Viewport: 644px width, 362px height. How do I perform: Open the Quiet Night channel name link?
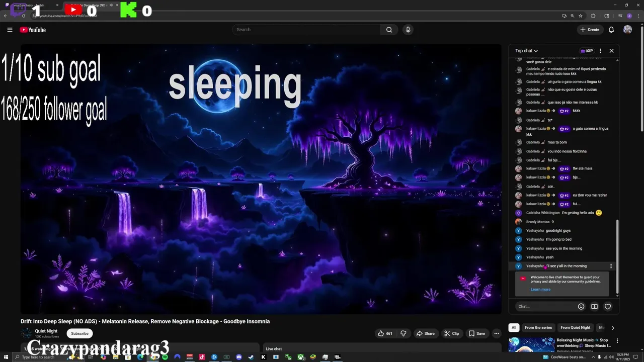pos(46,331)
